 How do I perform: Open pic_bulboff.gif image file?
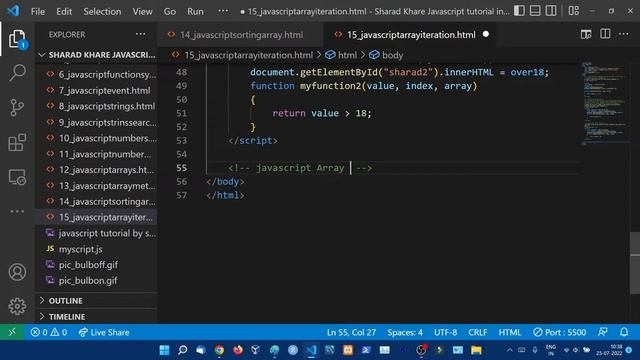[97, 264]
